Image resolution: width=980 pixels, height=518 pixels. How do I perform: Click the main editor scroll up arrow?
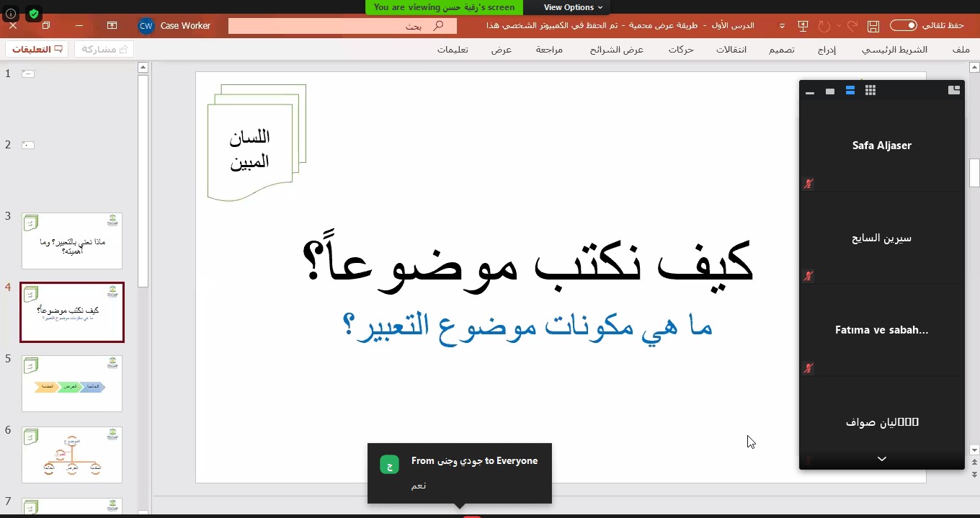click(x=974, y=68)
